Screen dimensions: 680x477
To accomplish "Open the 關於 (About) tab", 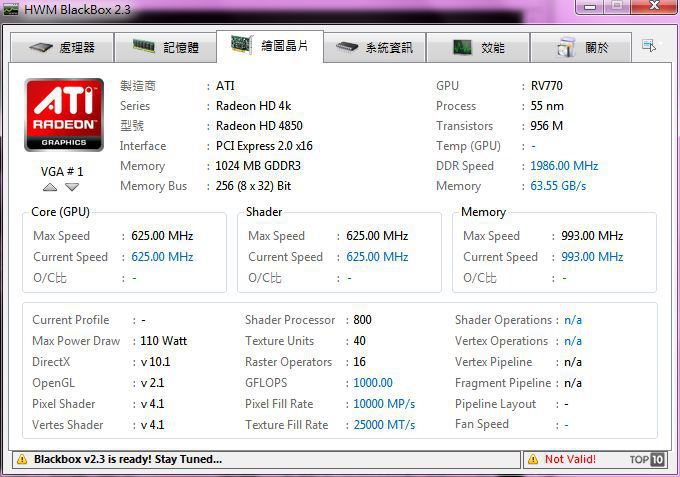I will (581, 47).
